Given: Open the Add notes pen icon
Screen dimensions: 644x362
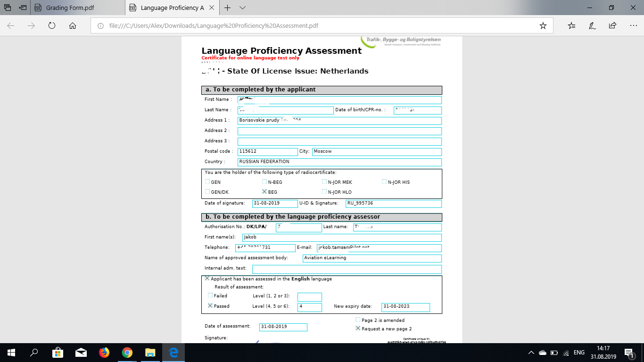Looking at the screenshot, I should [592, 26].
